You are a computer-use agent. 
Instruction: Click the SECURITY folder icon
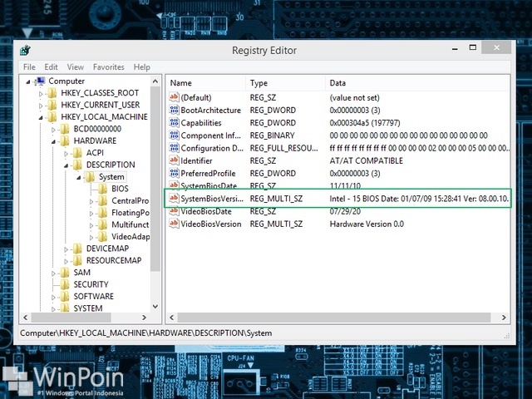(x=65, y=284)
